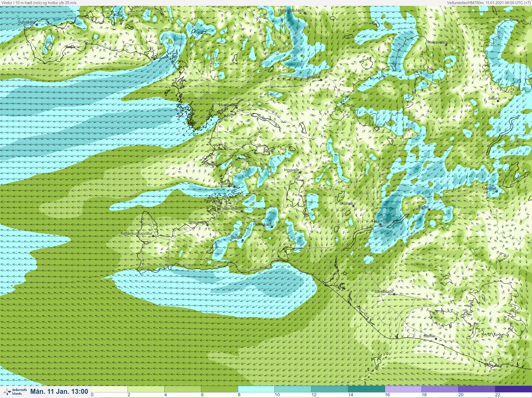Viewport: 532px width, 398px height.
Task: Click the 8–10 m/s light cyan legend swatch
Action: tap(256, 389)
